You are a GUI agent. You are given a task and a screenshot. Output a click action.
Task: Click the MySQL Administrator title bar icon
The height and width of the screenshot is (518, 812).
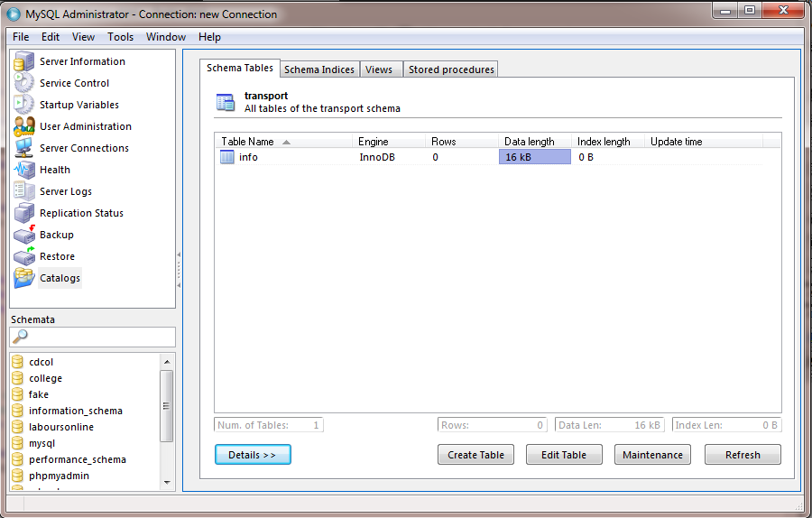click(14, 14)
